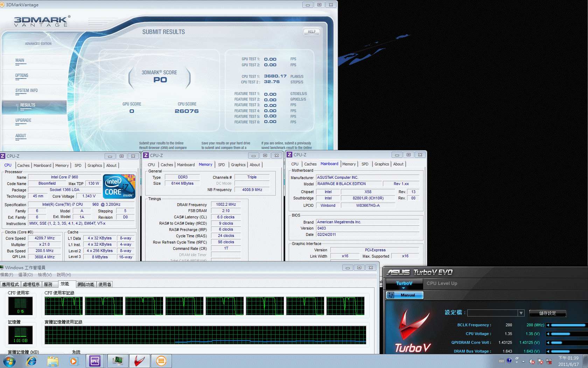Open UPGRADE in the 3DMark sidebar
The height and width of the screenshot is (368, 588).
pyautogui.click(x=23, y=120)
